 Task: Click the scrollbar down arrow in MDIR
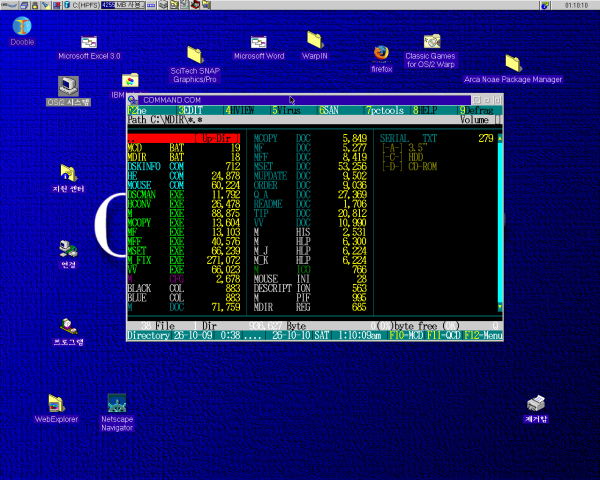point(500,307)
